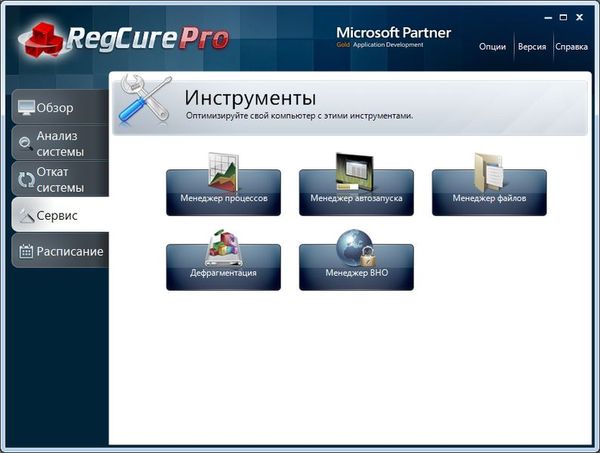
Task: Open the Опции menu
Action: tap(492, 47)
